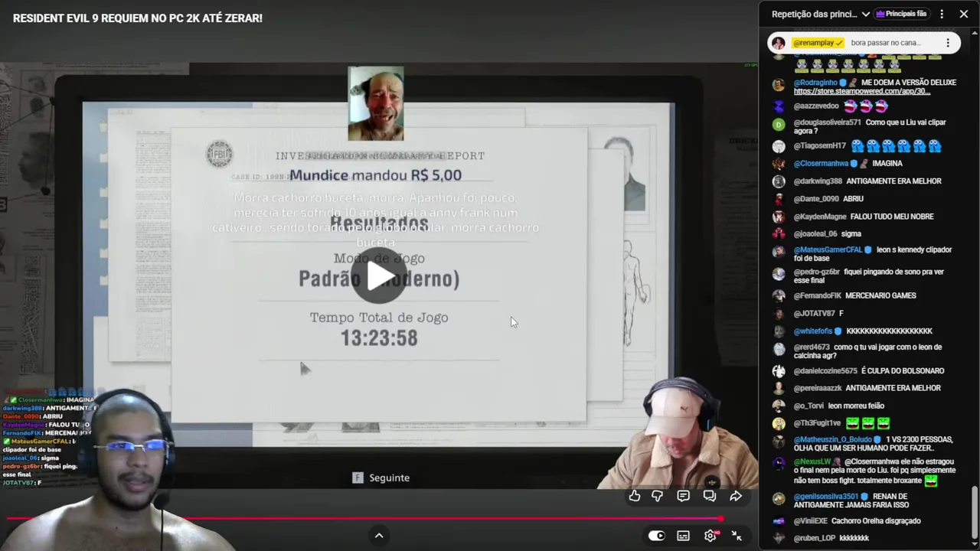Click 'Seguinte' prompt in the game footage
The height and width of the screenshot is (551, 980).
[x=381, y=478]
